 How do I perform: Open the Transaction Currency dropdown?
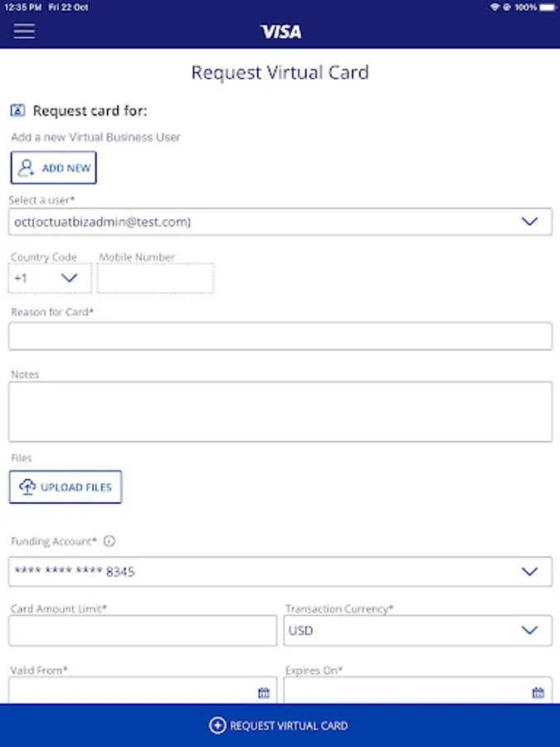pyautogui.click(x=529, y=631)
